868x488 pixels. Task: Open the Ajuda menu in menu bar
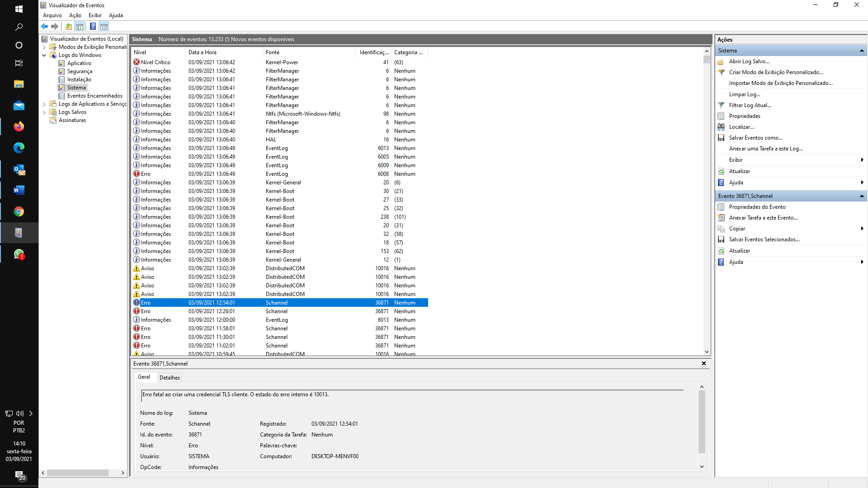pyautogui.click(x=116, y=15)
